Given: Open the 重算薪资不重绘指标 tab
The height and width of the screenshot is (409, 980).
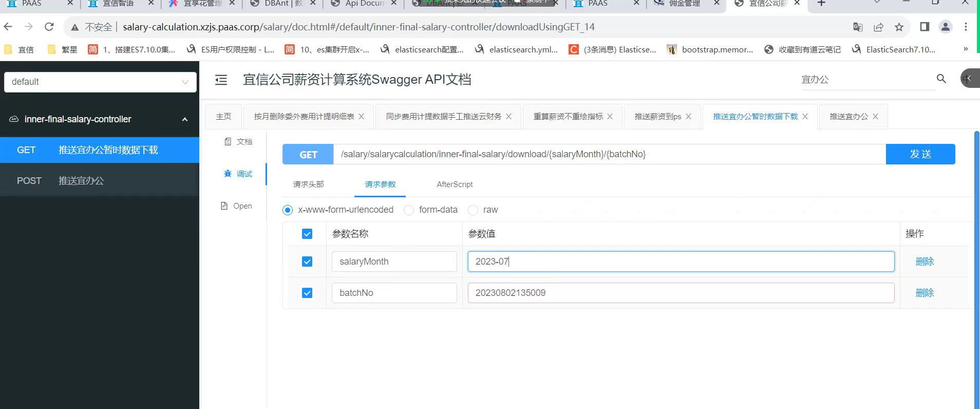Looking at the screenshot, I should coord(568,117).
